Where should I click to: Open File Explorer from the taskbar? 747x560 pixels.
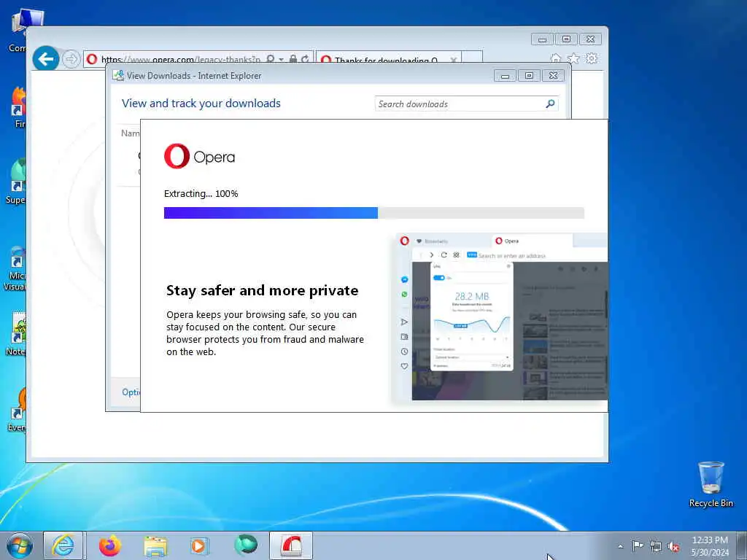coord(156,546)
